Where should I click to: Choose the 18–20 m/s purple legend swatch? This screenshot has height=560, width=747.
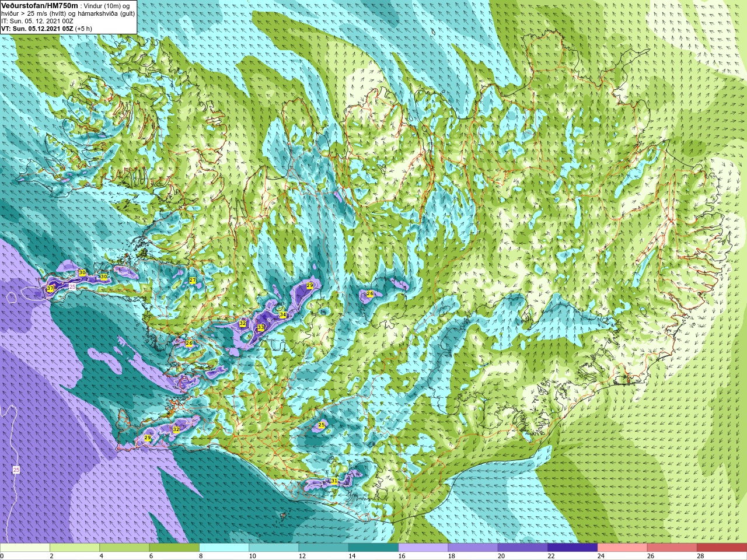(x=473, y=548)
